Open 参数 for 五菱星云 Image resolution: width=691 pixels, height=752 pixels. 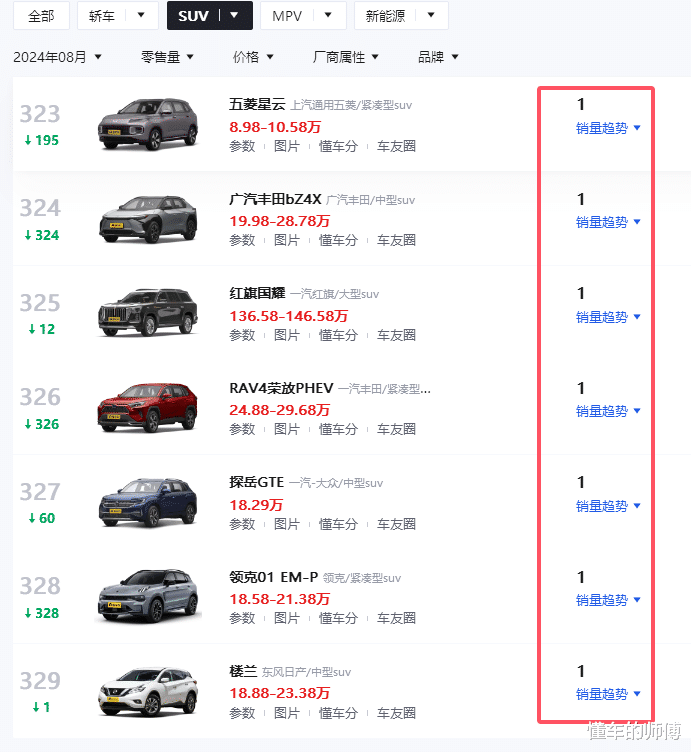point(242,146)
